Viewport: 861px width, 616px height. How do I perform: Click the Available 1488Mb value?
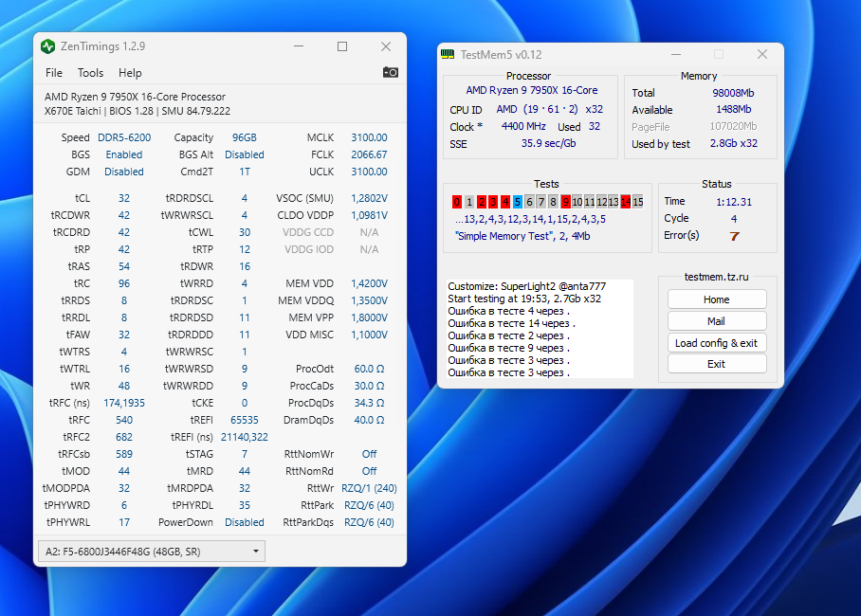tap(734, 109)
